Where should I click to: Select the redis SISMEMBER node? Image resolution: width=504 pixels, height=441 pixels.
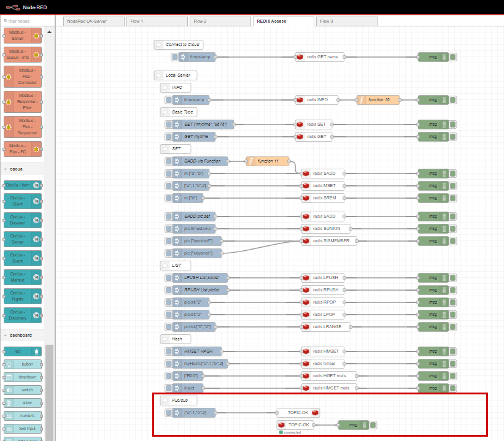coord(329,241)
